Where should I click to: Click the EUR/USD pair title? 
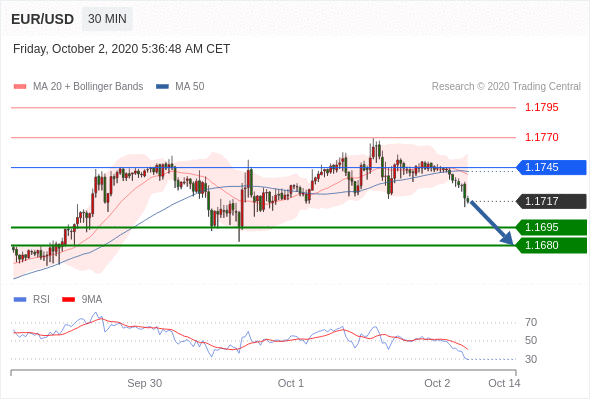(x=43, y=19)
